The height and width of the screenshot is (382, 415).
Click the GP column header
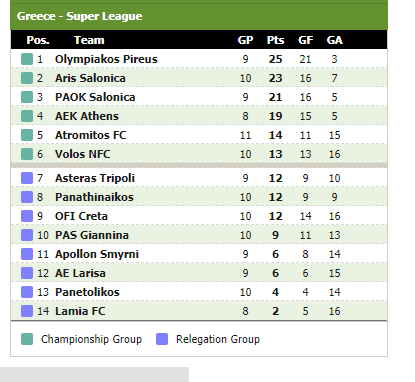tap(245, 40)
